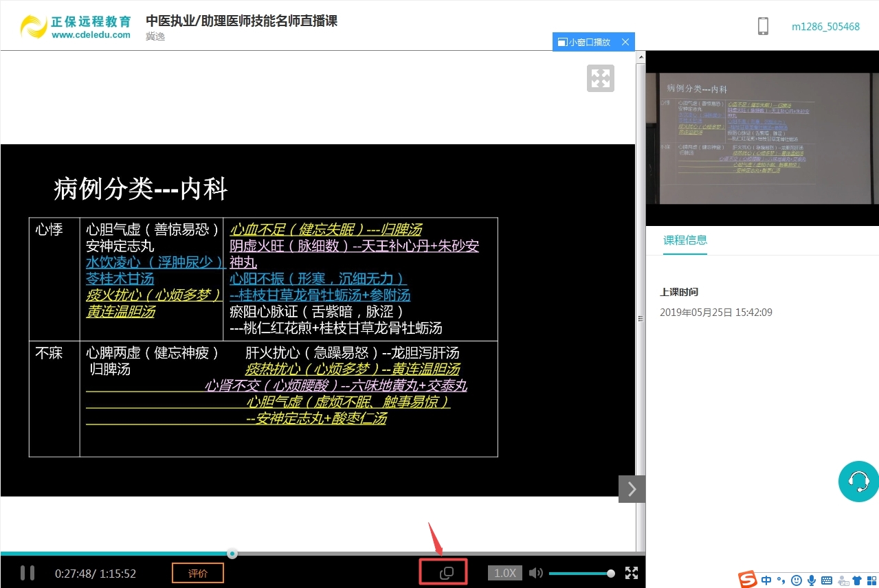Close the 小窗口播放 popup
This screenshot has width=879, height=588.
click(x=625, y=42)
